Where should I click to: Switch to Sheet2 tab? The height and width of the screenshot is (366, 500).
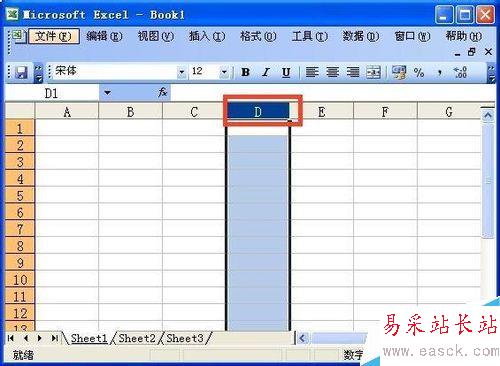[137, 338]
